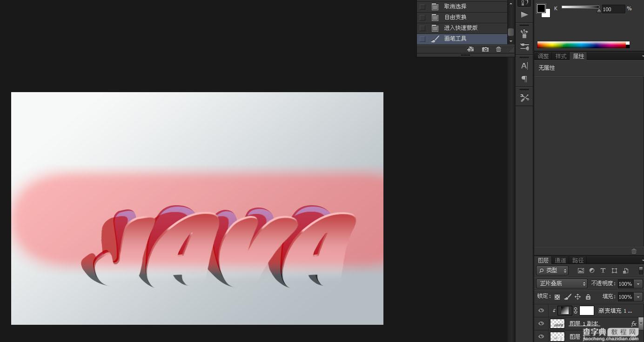
Task: Click the mask link icon on 渐变填充 layer
Action: [576, 310]
